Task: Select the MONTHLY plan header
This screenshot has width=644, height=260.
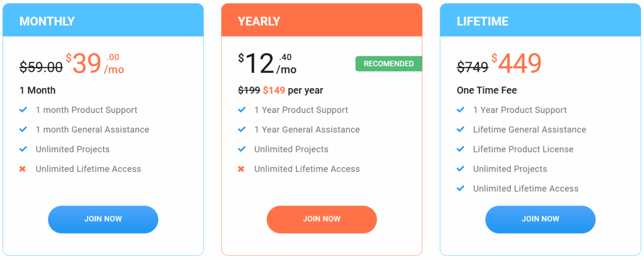Action: 103,20
